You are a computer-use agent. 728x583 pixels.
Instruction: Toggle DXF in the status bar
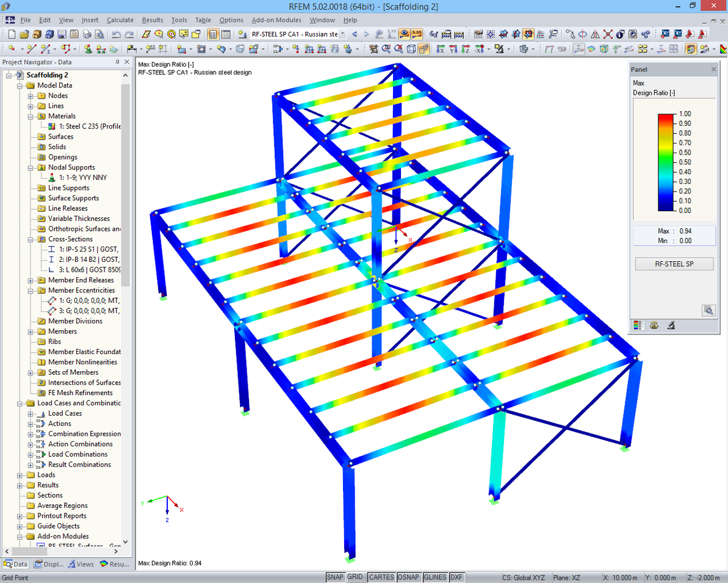point(456,577)
